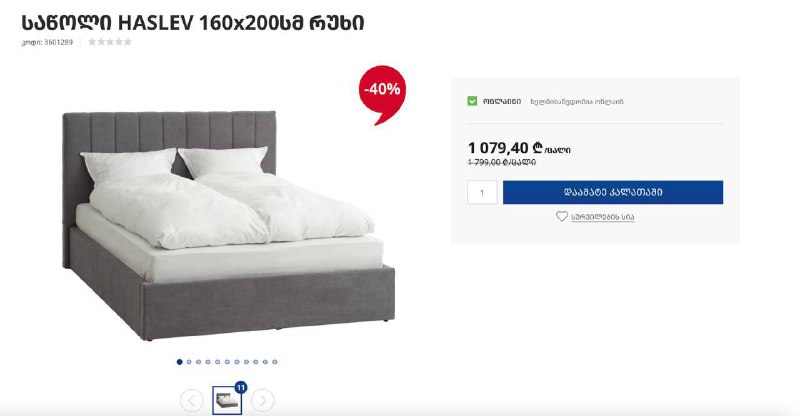
Task: Select the first carousel dot
Action: click(x=180, y=362)
